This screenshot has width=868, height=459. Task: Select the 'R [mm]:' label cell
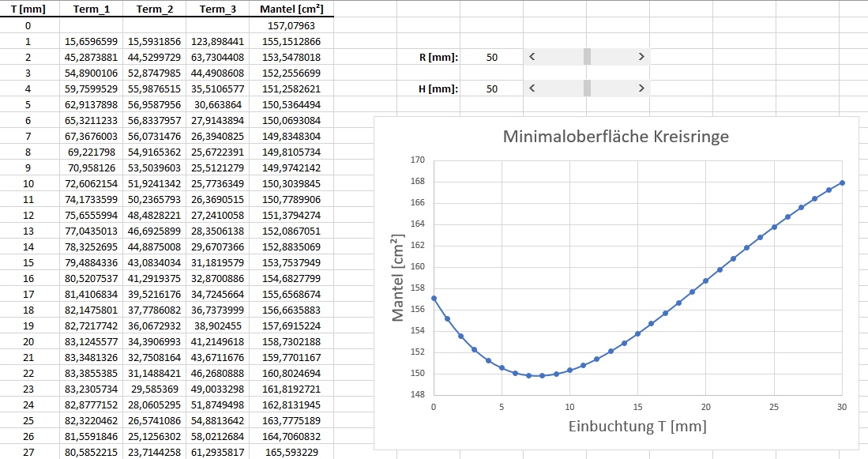428,57
